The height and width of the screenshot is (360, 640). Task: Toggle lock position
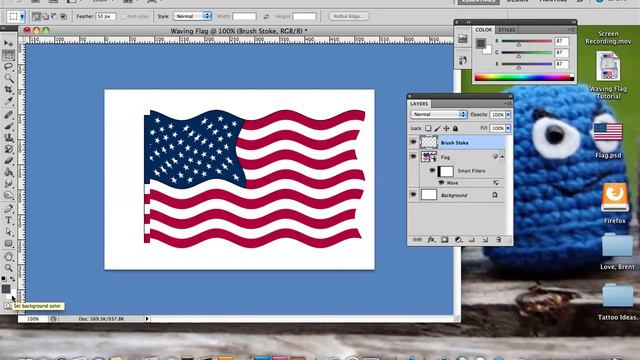[x=446, y=128]
